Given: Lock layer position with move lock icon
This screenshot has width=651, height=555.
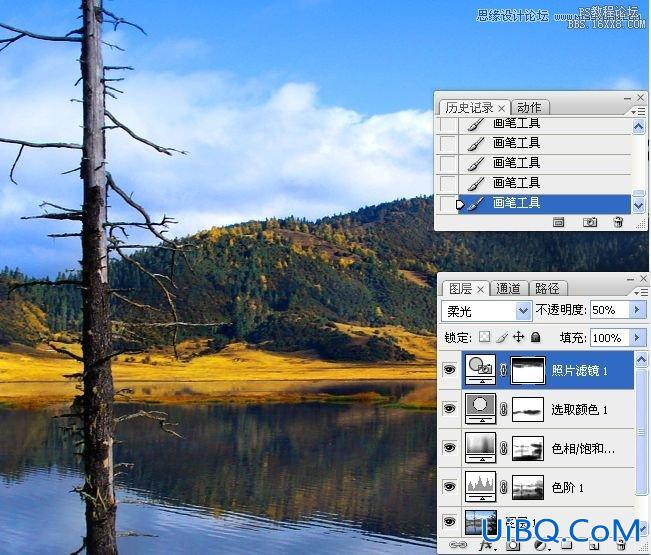Looking at the screenshot, I should tap(519, 337).
